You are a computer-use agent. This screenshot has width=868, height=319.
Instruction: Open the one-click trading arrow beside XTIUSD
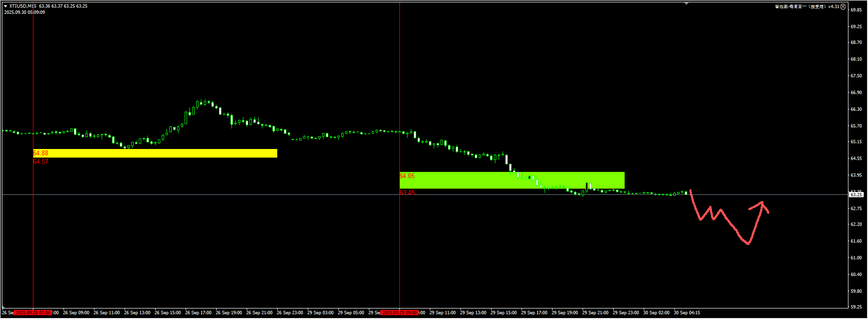tap(6, 6)
